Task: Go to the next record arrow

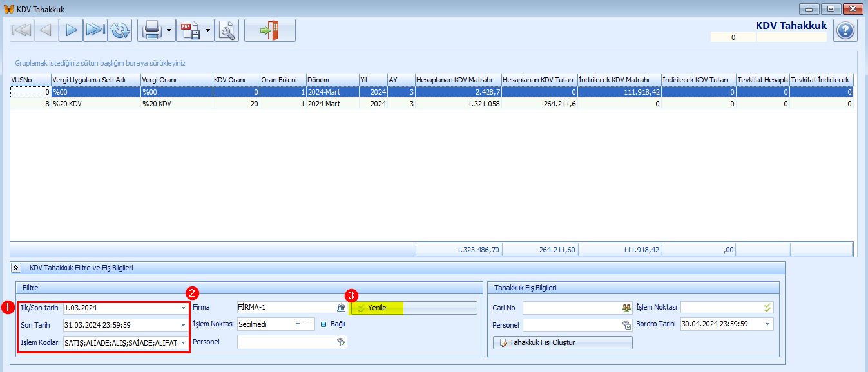Action: click(x=71, y=30)
